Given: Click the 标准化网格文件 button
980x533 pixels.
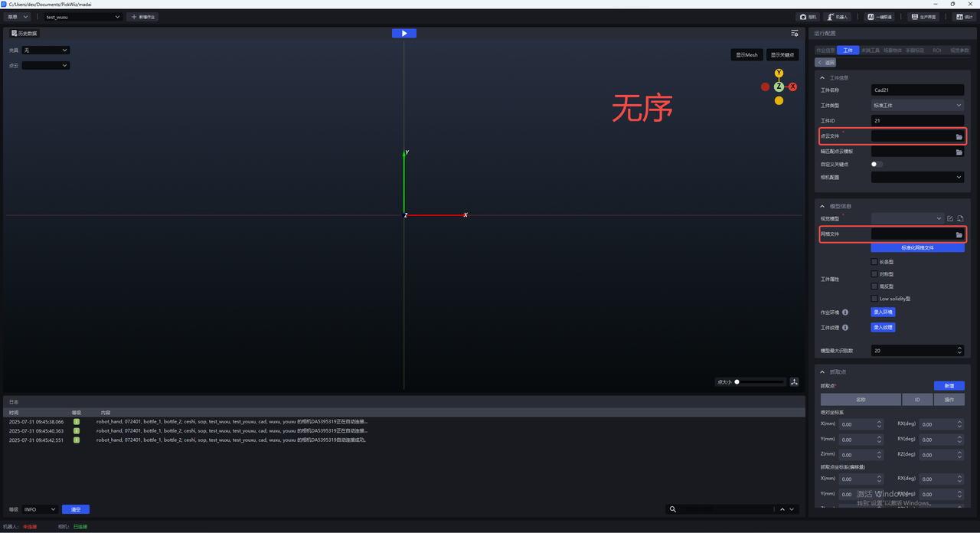Looking at the screenshot, I should 917,248.
